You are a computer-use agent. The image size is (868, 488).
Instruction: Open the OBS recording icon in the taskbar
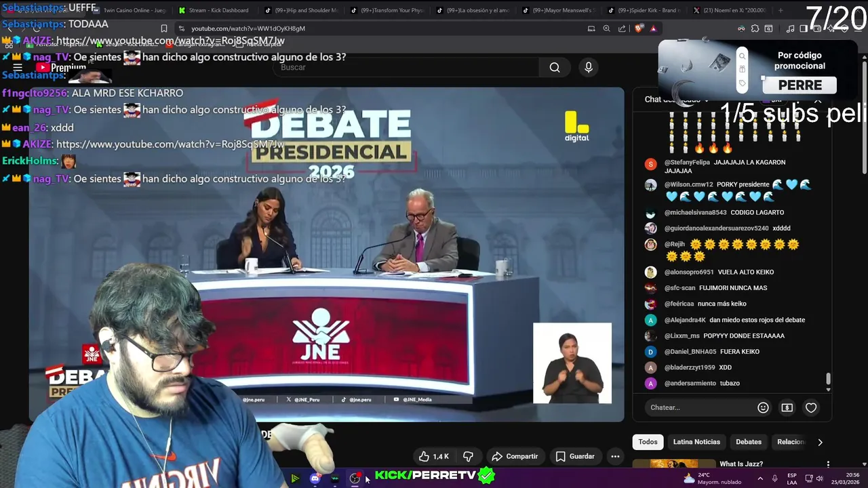(x=355, y=479)
